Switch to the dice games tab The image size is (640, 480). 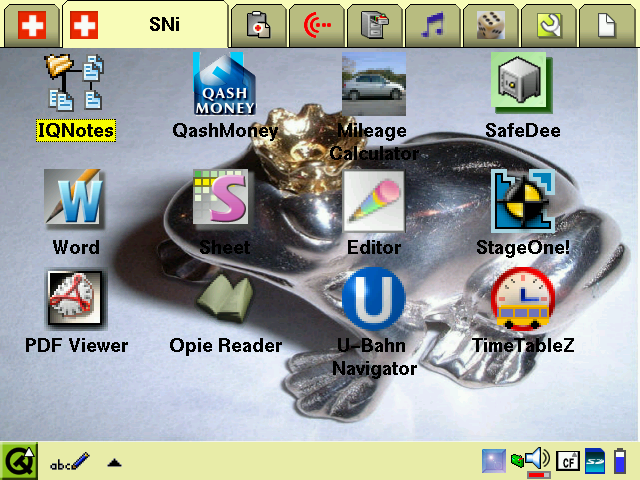(x=491, y=25)
